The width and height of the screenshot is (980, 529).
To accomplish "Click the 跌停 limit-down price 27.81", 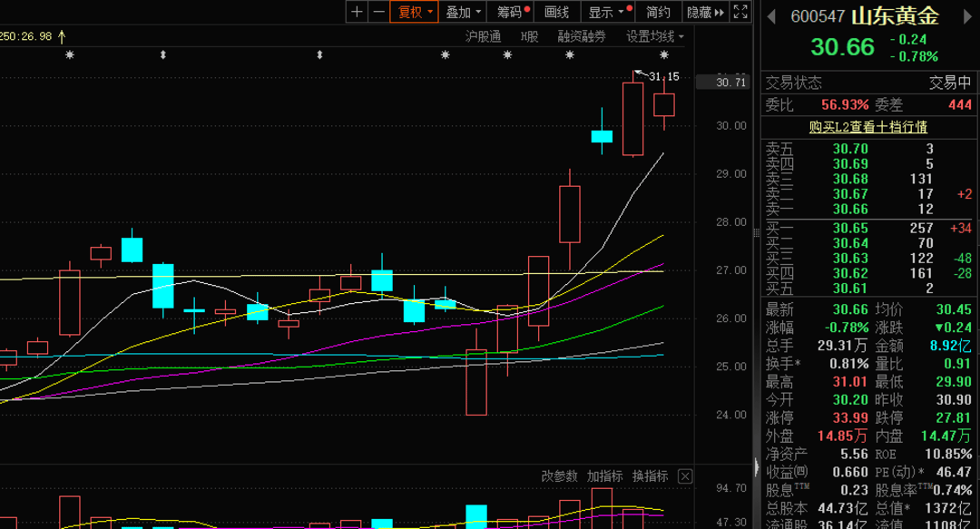I will coord(953,417).
